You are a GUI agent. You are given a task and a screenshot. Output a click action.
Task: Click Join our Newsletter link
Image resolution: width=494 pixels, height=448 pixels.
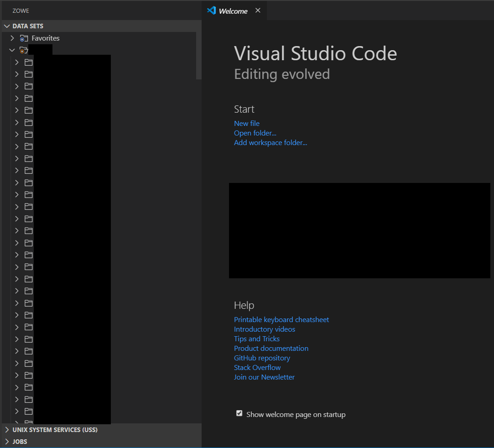(264, 377)
